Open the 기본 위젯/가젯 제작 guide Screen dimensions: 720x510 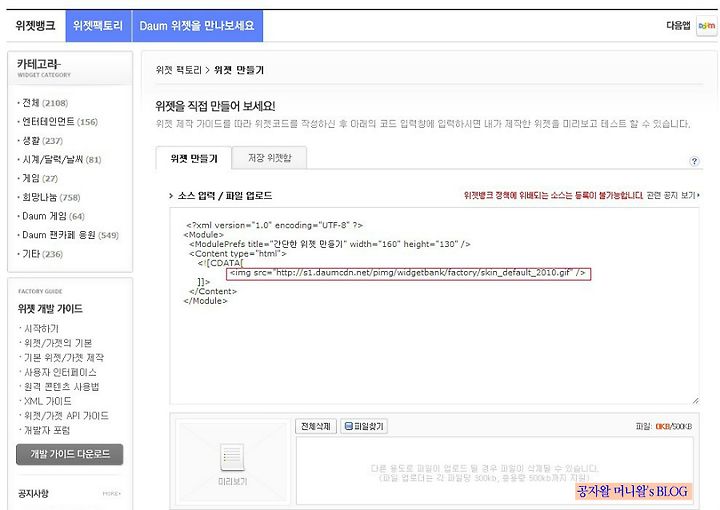(64, 358)
